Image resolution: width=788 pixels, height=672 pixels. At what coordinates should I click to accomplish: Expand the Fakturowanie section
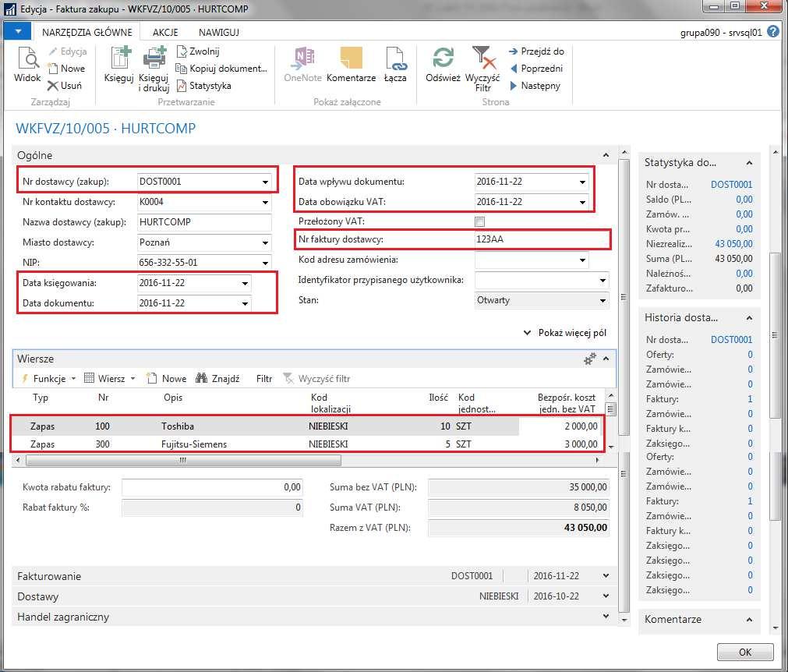606,576
